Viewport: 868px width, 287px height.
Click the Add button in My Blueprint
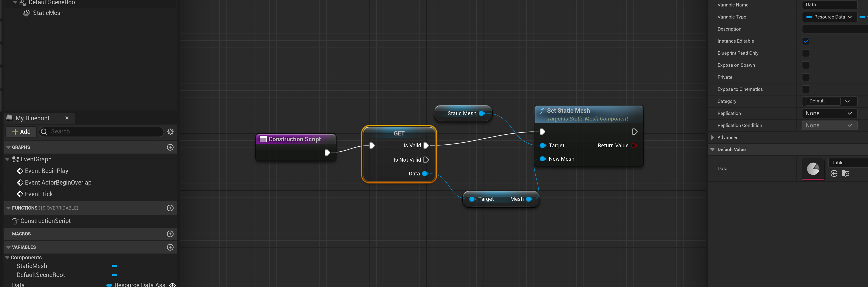click(21, 132)
